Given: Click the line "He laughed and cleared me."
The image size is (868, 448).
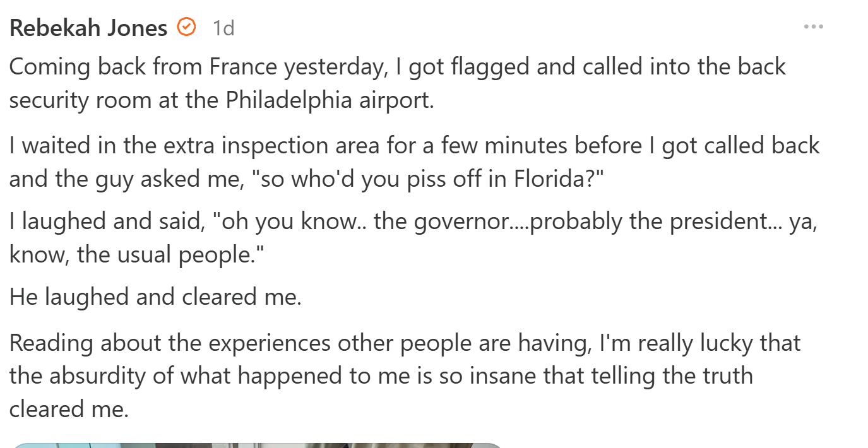Looking at the screenshot, I should pos(155,297).
